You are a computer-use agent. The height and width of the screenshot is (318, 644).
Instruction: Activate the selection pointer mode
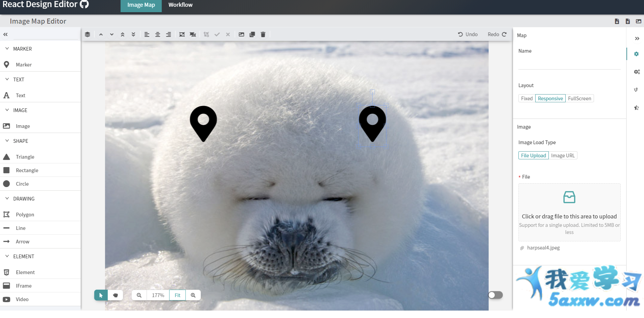(101, 295)
